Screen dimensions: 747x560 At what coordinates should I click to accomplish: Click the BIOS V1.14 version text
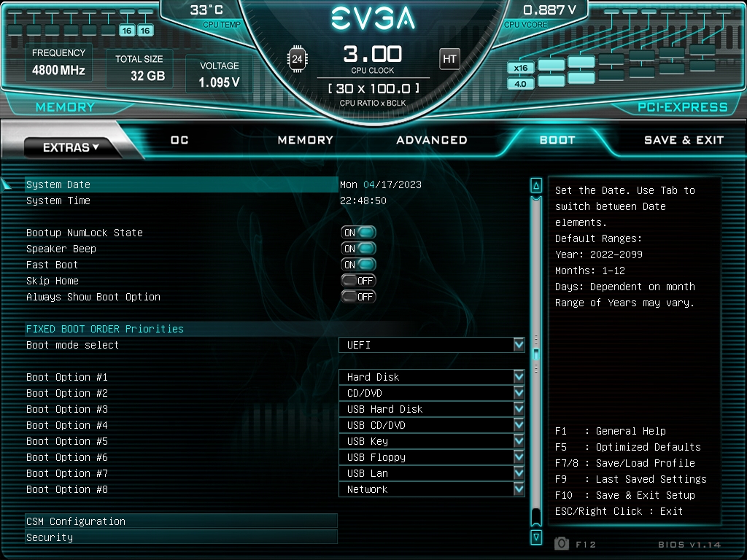[x=690, y=544]
